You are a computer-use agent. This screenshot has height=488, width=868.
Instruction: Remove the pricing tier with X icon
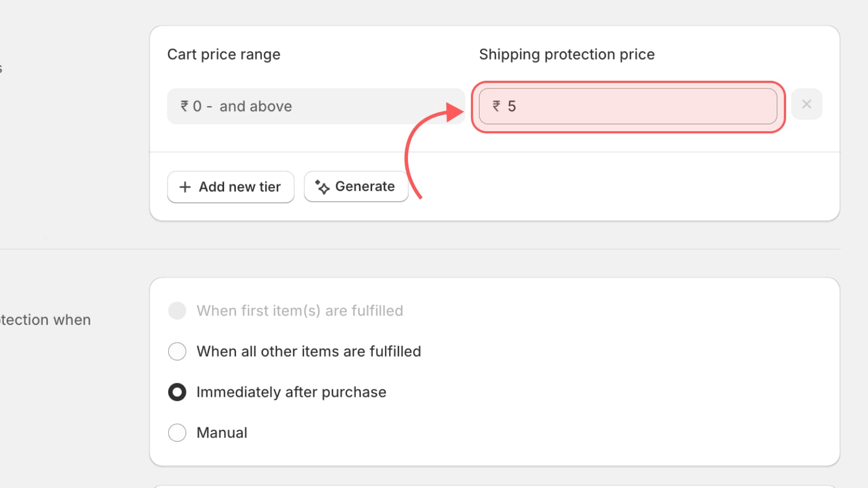[806, 104]
